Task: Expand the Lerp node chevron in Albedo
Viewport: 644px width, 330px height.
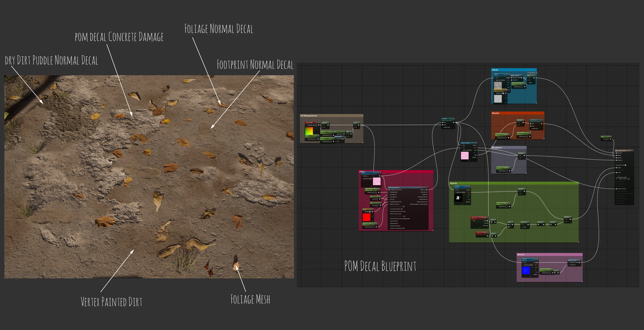Action: coord(534,75)
